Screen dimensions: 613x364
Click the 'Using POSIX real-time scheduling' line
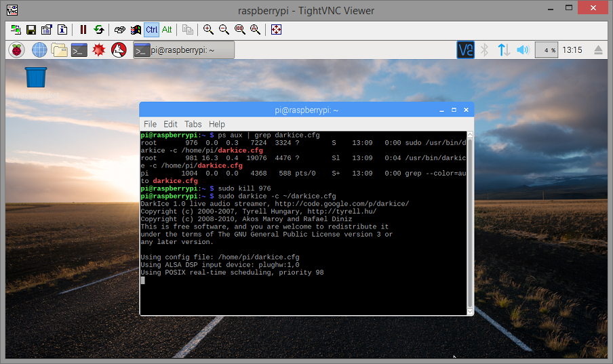pos(232,272)
